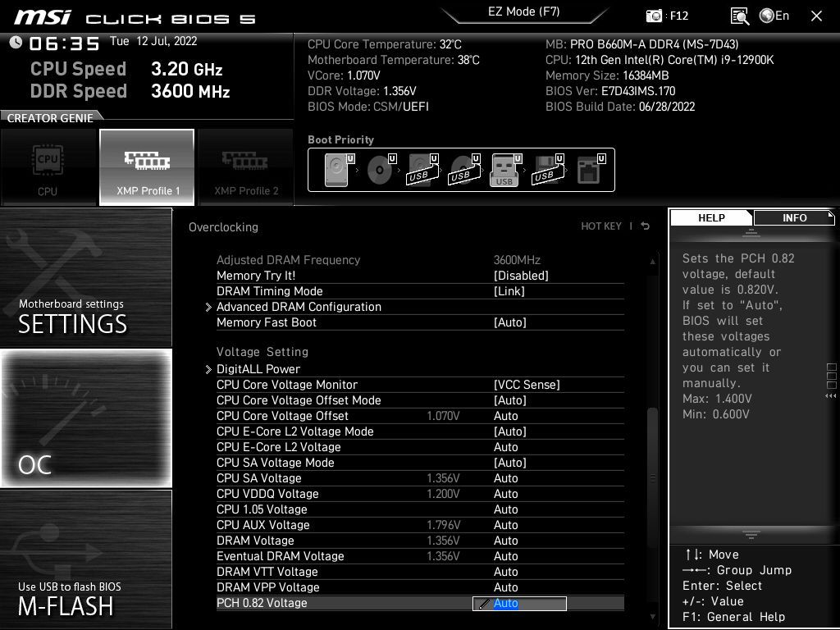The image size is (840, 630).
Task: Select the Eventual DRAM Voltage row
Action: 421,556
